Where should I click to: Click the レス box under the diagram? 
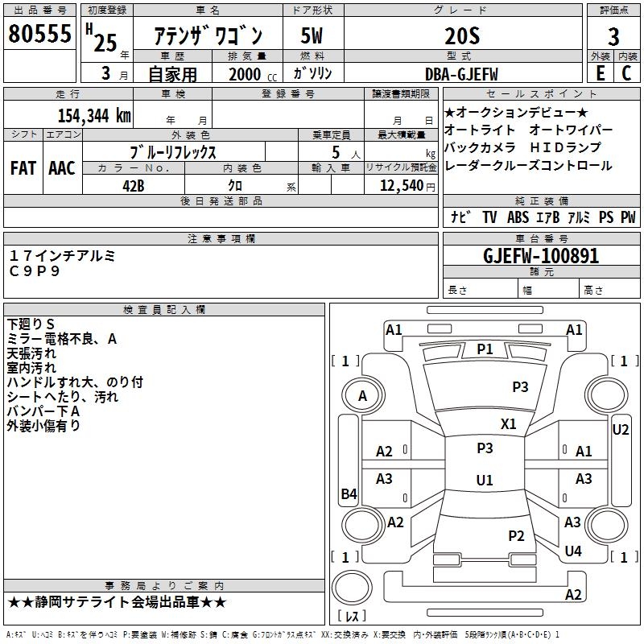tap(352, 617)
